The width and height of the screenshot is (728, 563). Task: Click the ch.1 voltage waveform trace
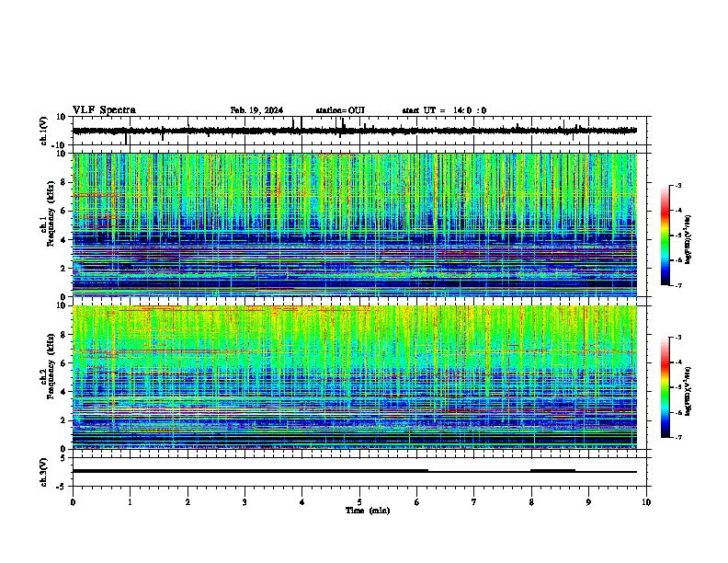pyautogui.click(x=355, y=131)
